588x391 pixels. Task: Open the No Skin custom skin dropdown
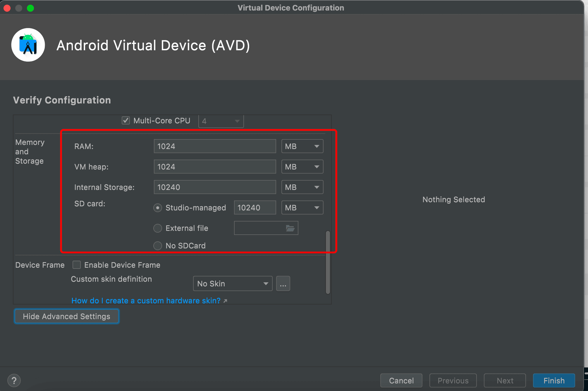(x=233, y=283)
